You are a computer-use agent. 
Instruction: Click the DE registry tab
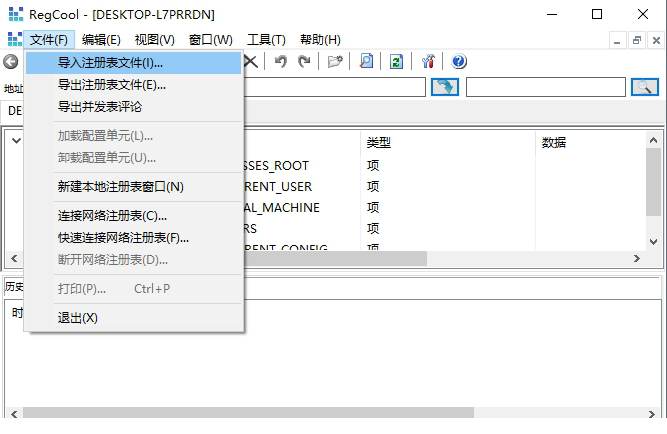[14, 111]
